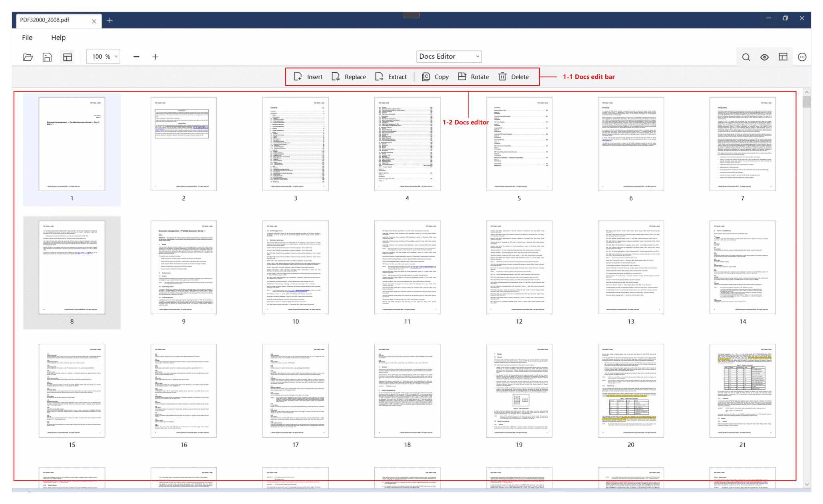Viewport: 823px width, 504px height.
Task: Open the more options ellipsis menu
Action: tap(802, 57)
